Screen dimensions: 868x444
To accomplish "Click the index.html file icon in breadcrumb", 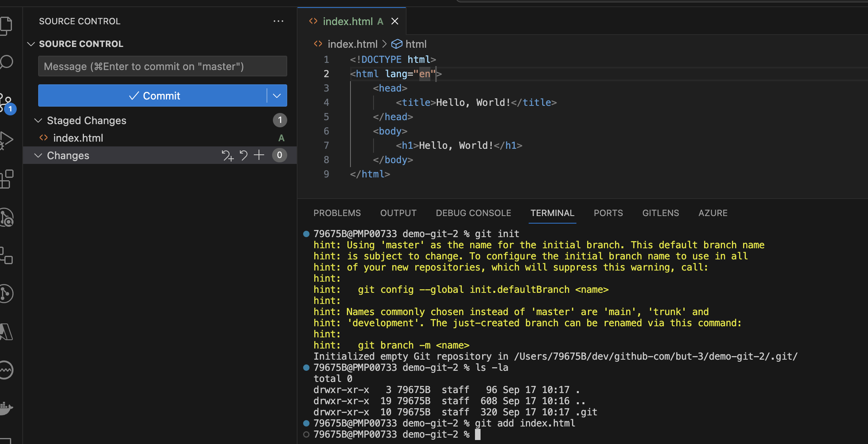I will click(x=318, y=44).
